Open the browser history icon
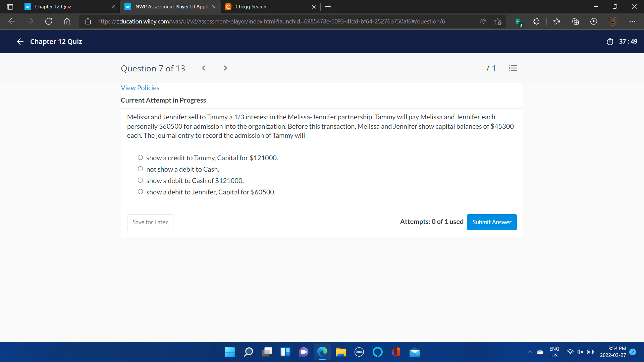The height and width of the screenshot is (362, 644). [593, 21]
